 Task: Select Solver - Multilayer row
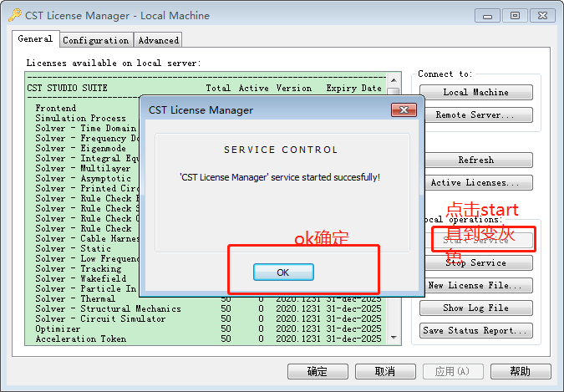83,169
